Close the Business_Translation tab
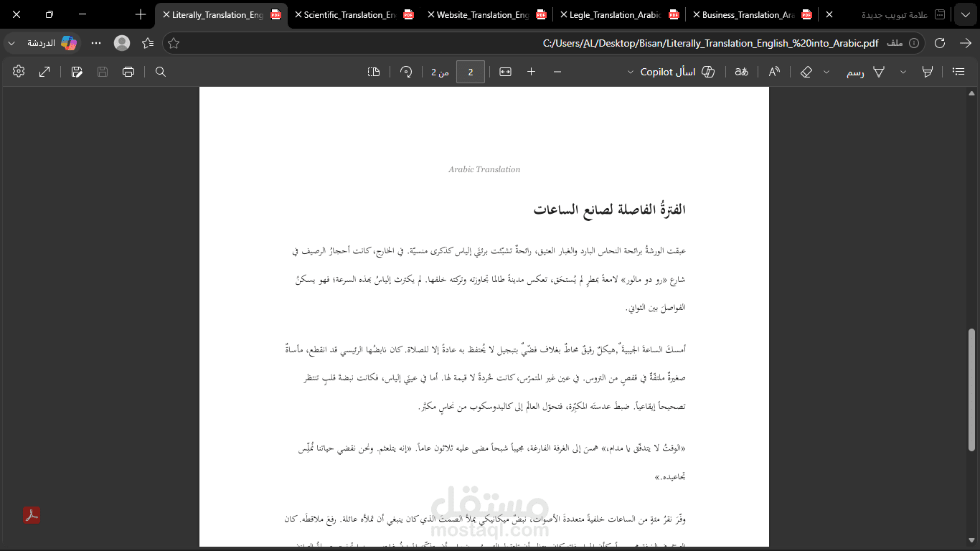980x551 pixels. pos(696,14)
